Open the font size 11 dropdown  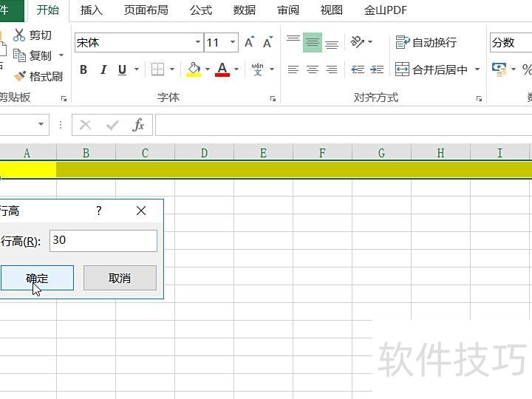coord(233,42)
